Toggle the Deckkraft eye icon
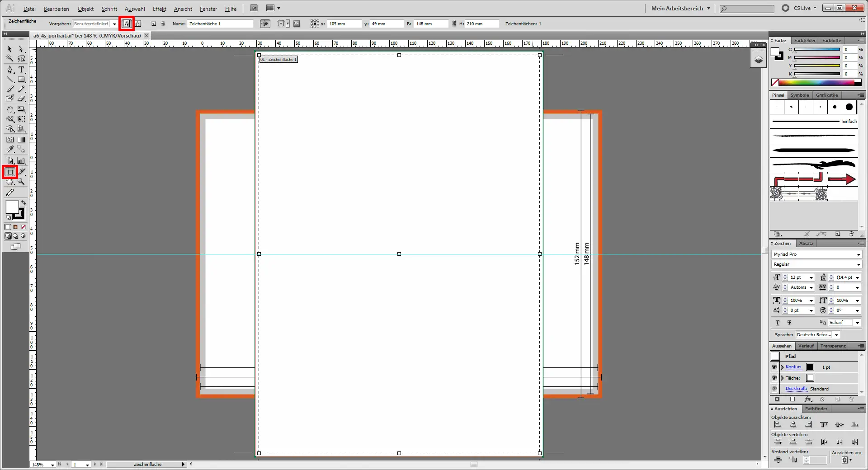This screenshot has height=470, width=868. tap(774, 389)
